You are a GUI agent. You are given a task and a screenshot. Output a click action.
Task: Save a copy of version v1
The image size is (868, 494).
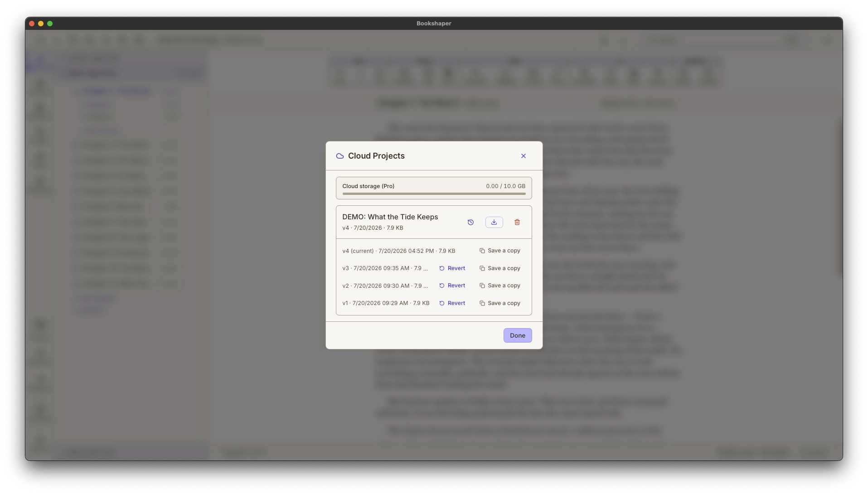pyautogui.click(x=500, y=303)
